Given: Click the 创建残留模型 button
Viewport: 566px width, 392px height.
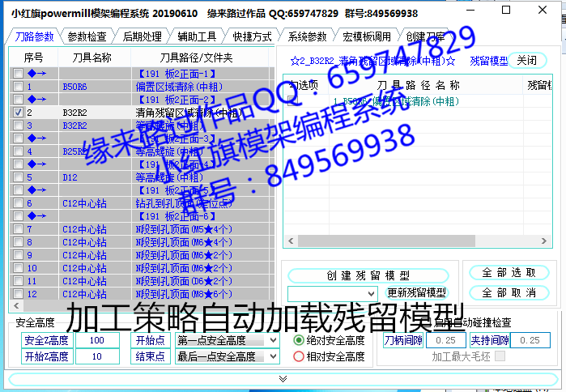Looking at the screenshot, I should 368,275.
